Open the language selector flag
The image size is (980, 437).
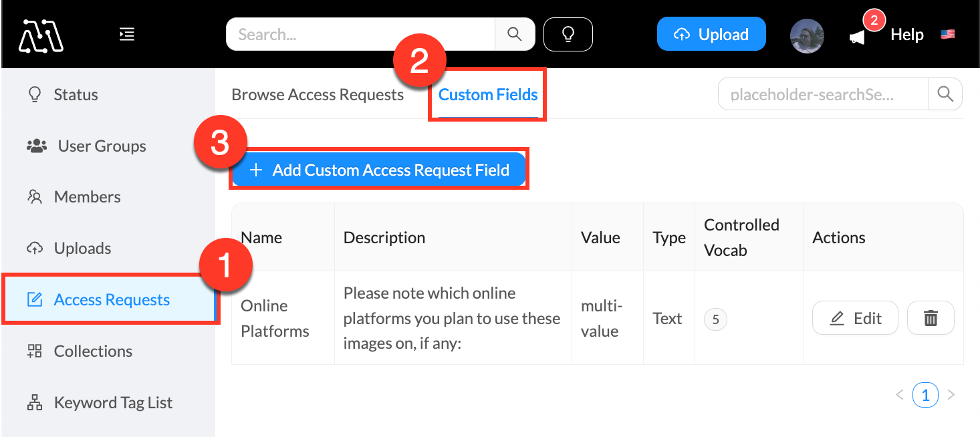click(947, 35)
